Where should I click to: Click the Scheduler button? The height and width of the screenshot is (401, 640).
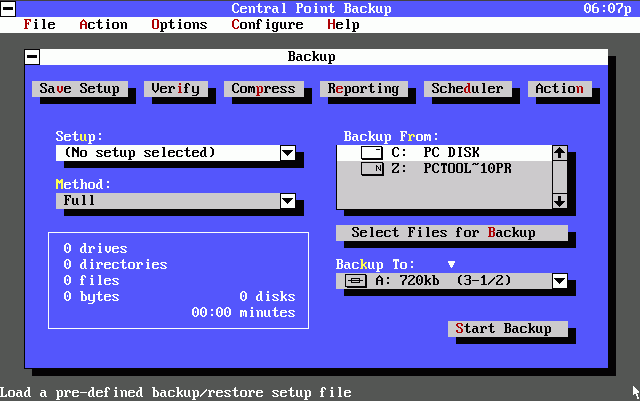[x=468, y=89]
